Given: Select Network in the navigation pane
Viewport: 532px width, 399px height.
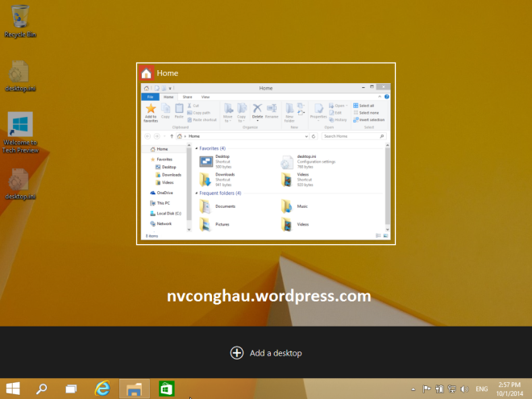Looking at the screenshot, I should pyautogui.click(x=161, y=223).
